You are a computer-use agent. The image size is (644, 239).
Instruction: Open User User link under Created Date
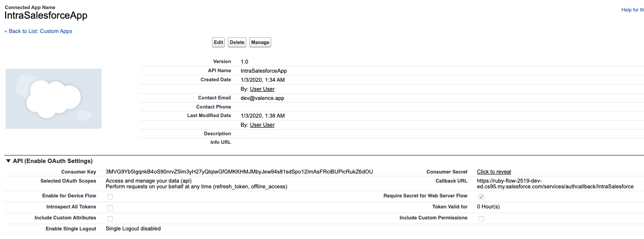point(262,89)
